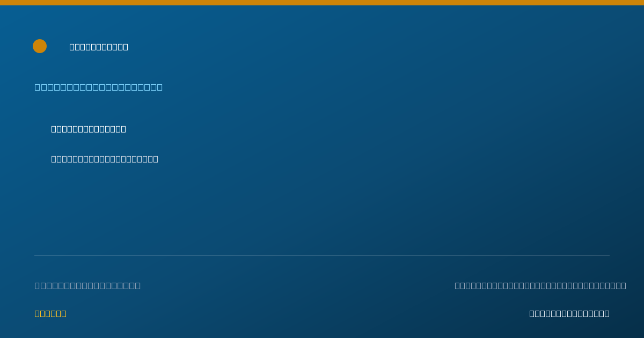This screenshot has width=644, height=338.
Task: Click the white footer text at bottom right
Action: 569,313
